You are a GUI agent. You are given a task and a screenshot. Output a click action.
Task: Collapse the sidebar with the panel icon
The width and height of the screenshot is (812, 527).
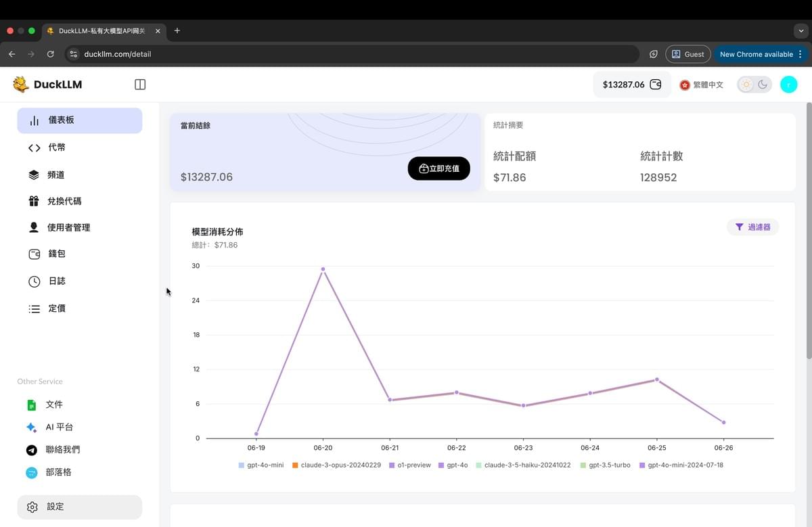(x=139, y=84)
